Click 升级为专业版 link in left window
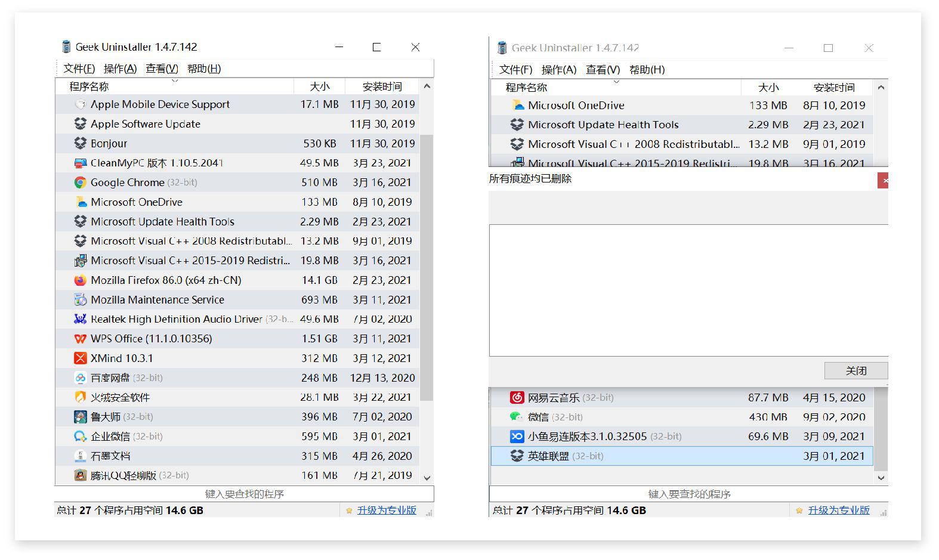Viewport: 939px width, 560px height. point(387,511)
